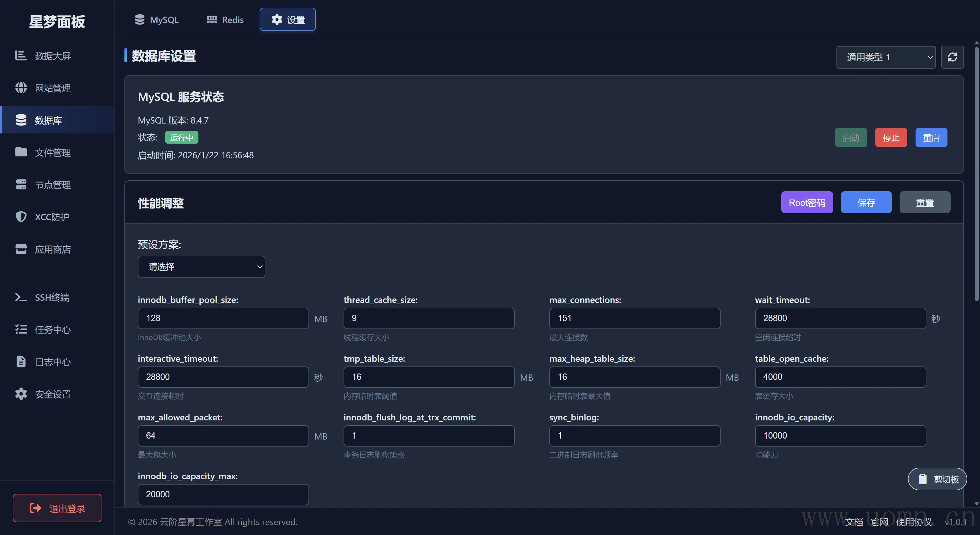Click the max_connections input field

click(x=634, y=318)
